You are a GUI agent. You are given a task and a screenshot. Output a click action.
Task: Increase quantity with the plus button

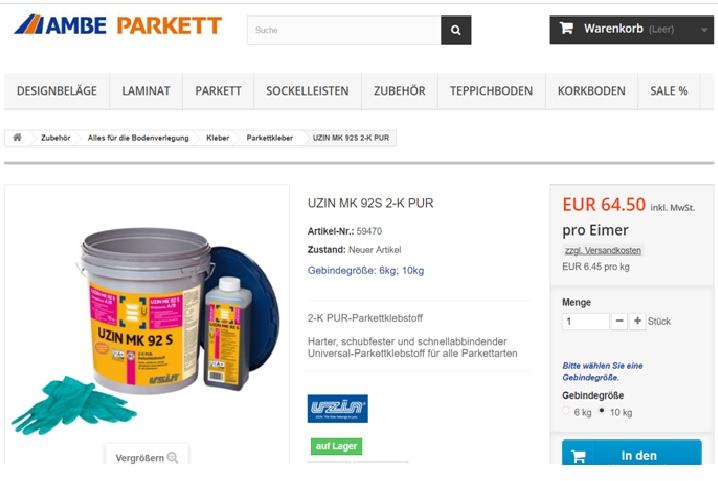click(637, 321)
